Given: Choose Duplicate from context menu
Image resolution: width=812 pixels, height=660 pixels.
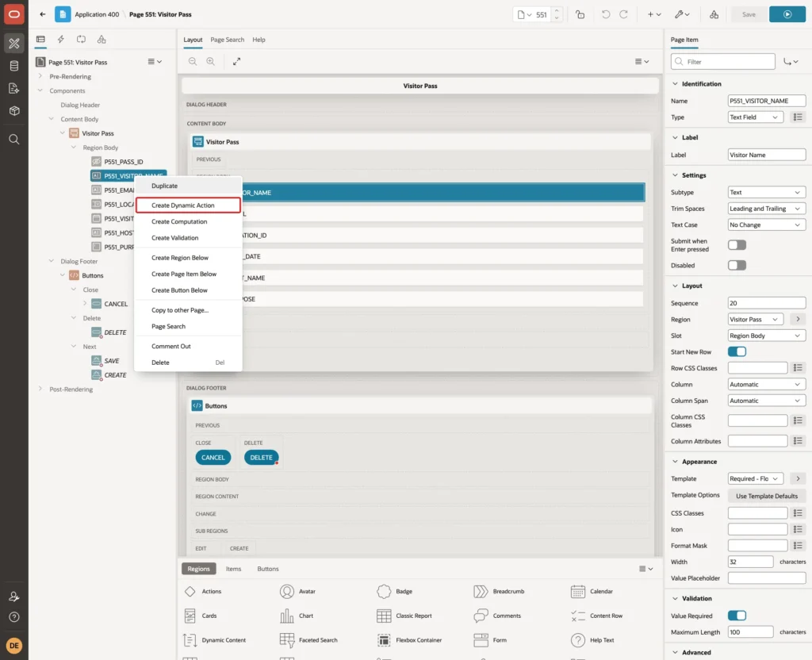Looking at the screenshot, I should pos(188,186).
